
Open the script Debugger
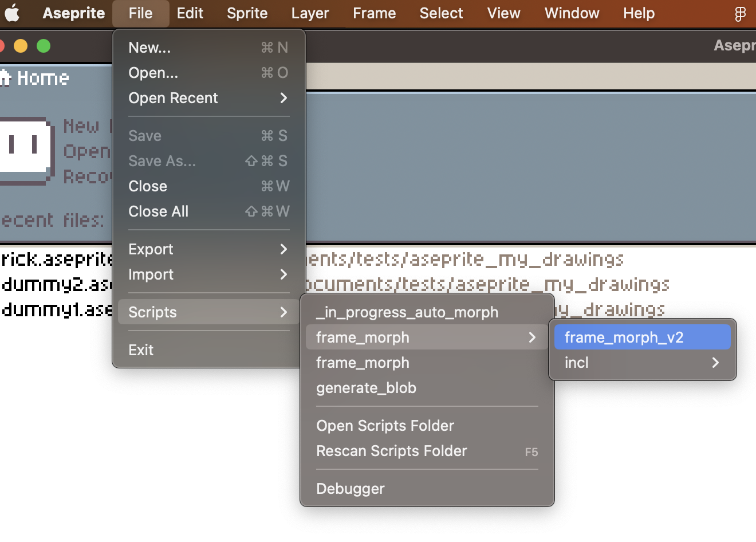350,488
